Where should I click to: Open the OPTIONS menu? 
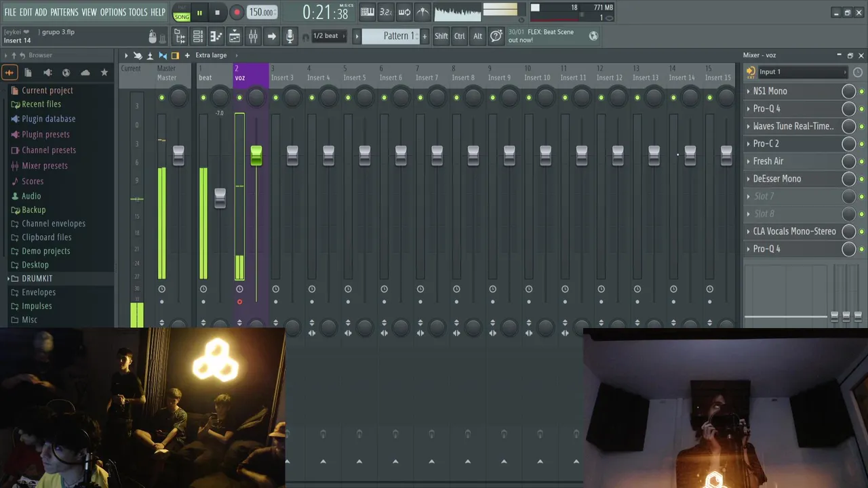pyautogui.click(x=113, y=12)
